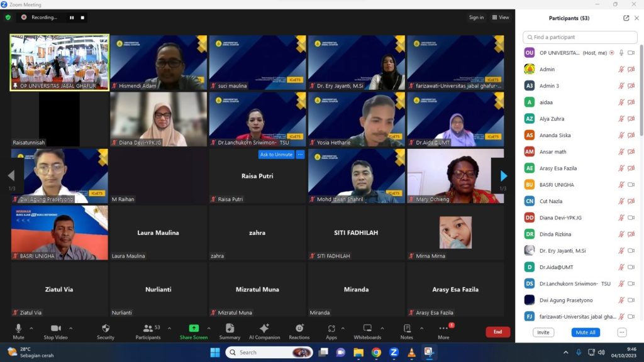
Task: Click the Windows taskbar Search box
Action: (x=269, y=352)
